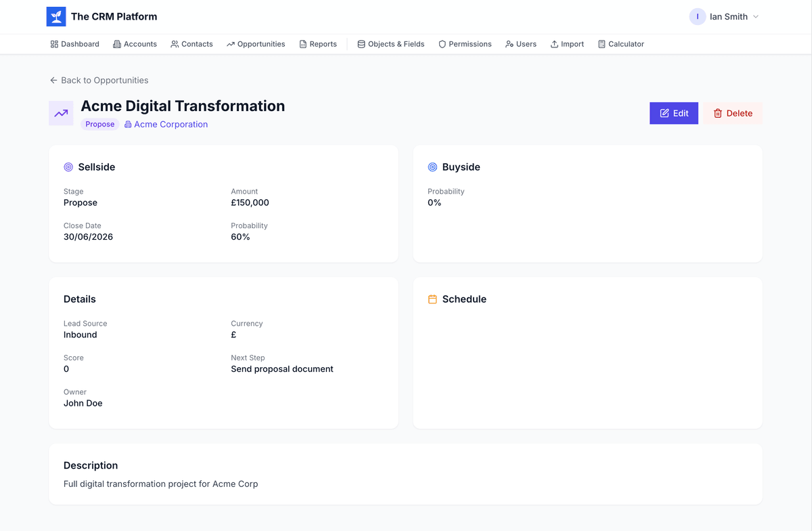Viewport: 812px width, 531px height.
Task: Click the Ian Smith user avatar
Action: click(697, 17)
